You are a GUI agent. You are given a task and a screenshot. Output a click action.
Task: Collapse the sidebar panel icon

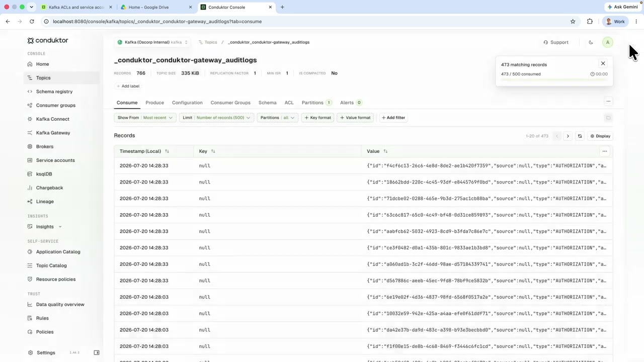97,352
